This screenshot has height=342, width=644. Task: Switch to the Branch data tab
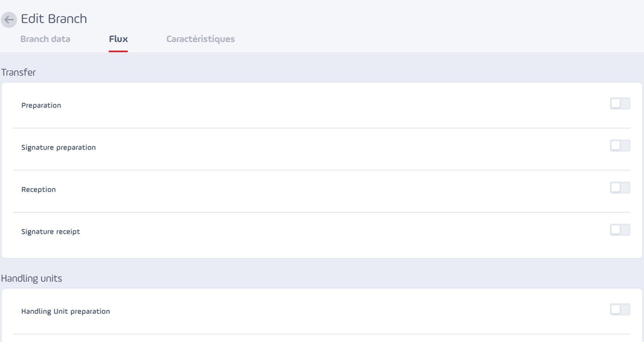click(45, 39)
